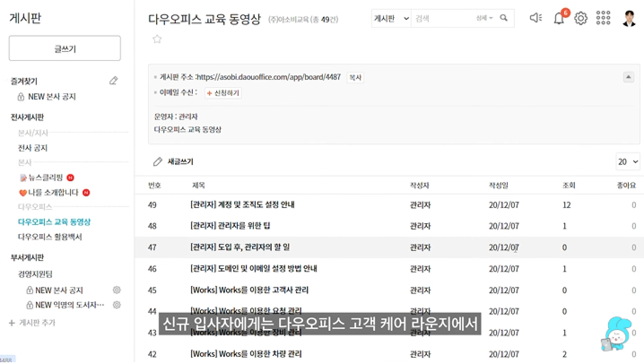Click the 작성일 column header
Image resolution: width=644 pixels, height=364 pixels.
point(499,186)
